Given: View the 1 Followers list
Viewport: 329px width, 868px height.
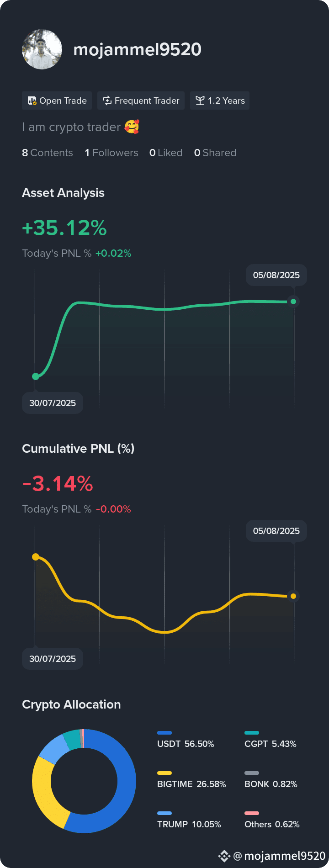Looking at the screenshot, I should coord(111,153).
